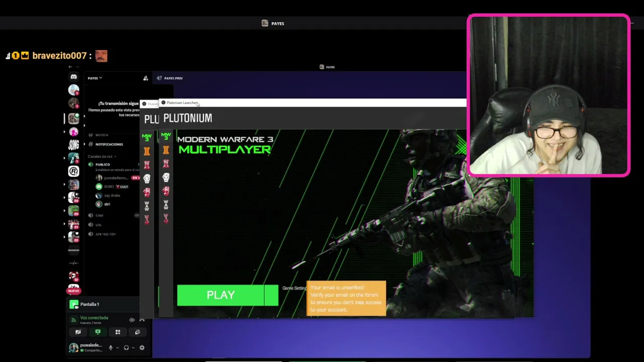
Task: Toggle Discord screen sharing
Action: click(x=98, y=332)
